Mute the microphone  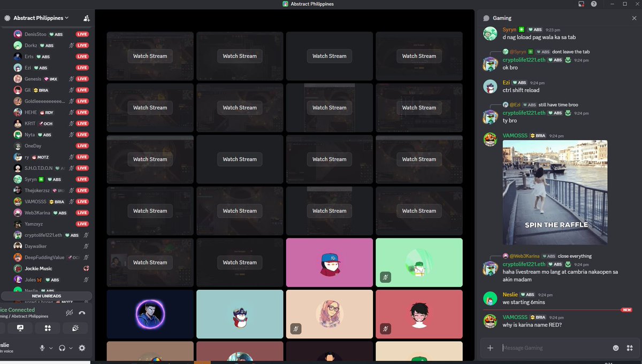coord(42,348)
